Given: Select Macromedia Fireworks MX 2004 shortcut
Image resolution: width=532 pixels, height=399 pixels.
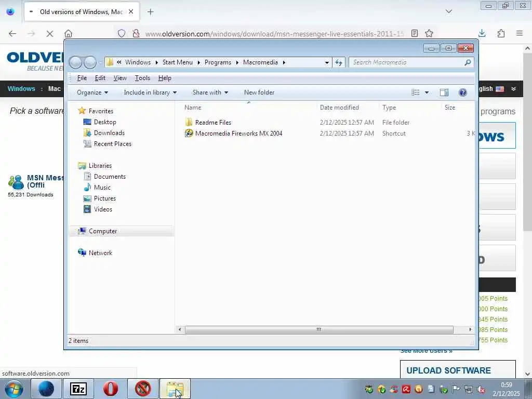Looking at the screenshot, I should point(238,134).
